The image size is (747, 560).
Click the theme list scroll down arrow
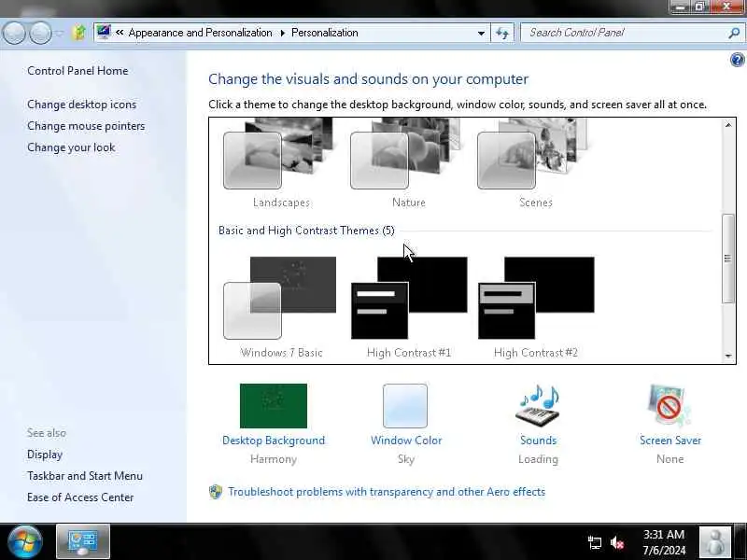click(728, 356)
